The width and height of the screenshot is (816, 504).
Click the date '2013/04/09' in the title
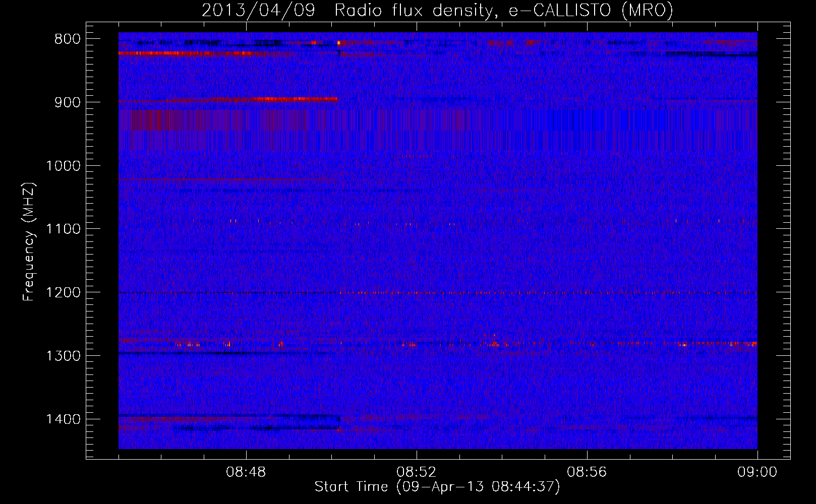(x=259, y=10)
